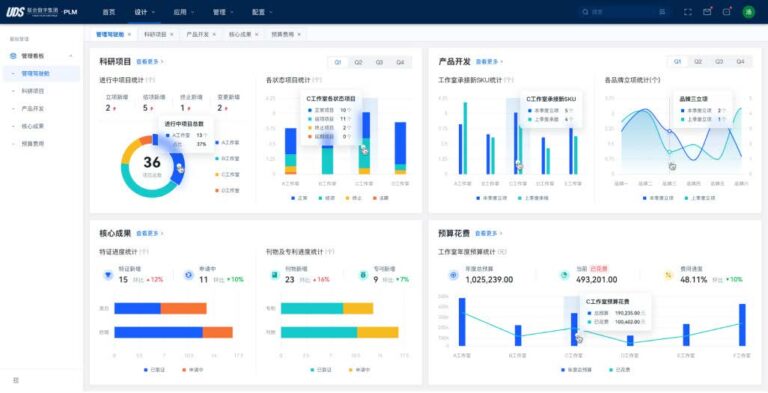Toggle B工作室 legend beside the donut chart

coord(227,158)
